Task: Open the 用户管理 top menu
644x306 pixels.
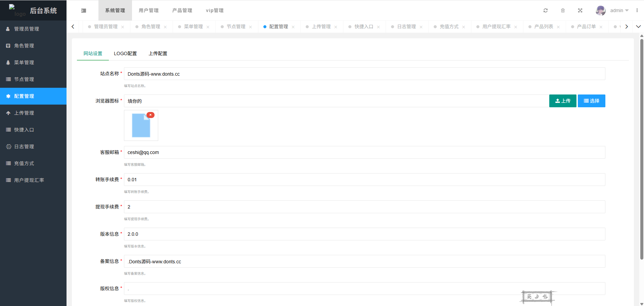Action: click(148, 11)
